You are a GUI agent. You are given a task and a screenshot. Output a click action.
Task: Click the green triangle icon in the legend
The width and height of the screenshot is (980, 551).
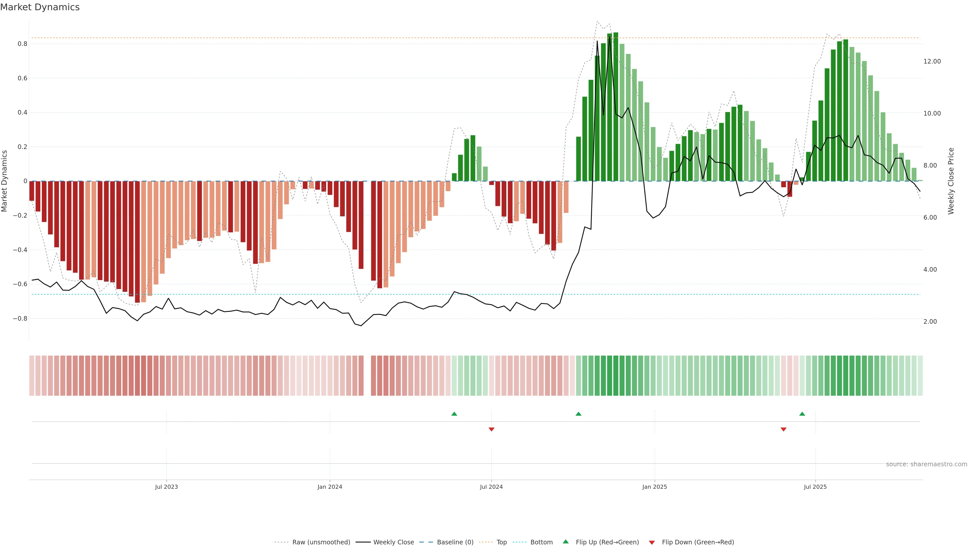pyautogui.click(x=566, y=542)
